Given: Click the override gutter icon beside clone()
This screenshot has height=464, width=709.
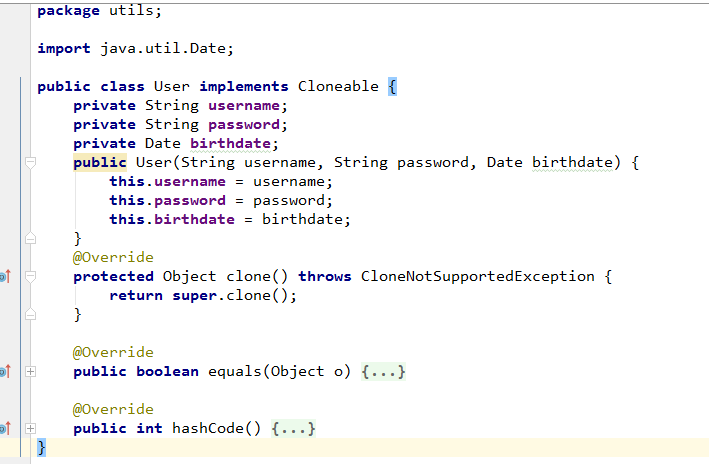Looking at the screenshot, I should 5,276.
